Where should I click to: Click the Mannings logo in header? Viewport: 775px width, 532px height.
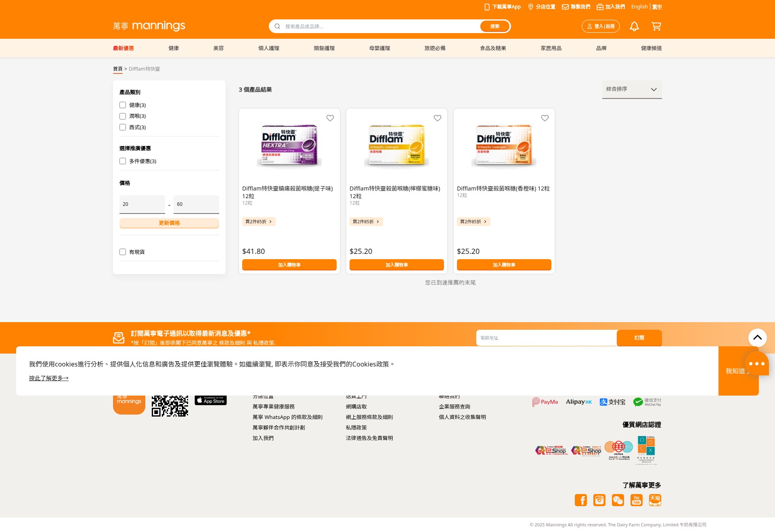coord(149,26)
